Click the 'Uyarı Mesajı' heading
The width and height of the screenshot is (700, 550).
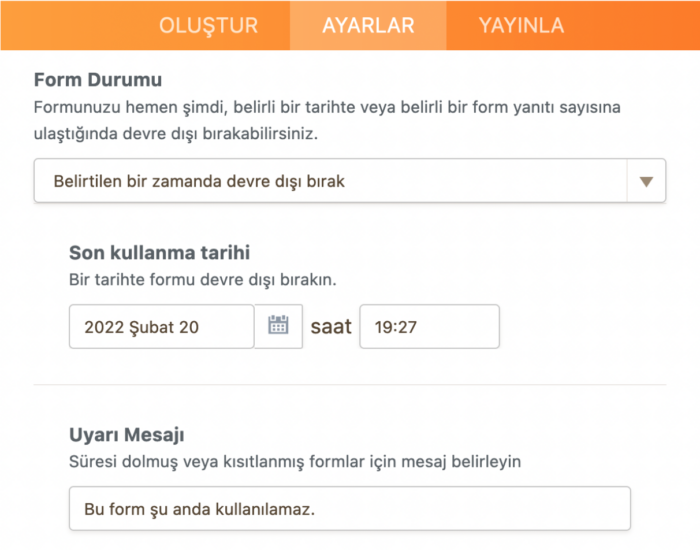[126, 435]
